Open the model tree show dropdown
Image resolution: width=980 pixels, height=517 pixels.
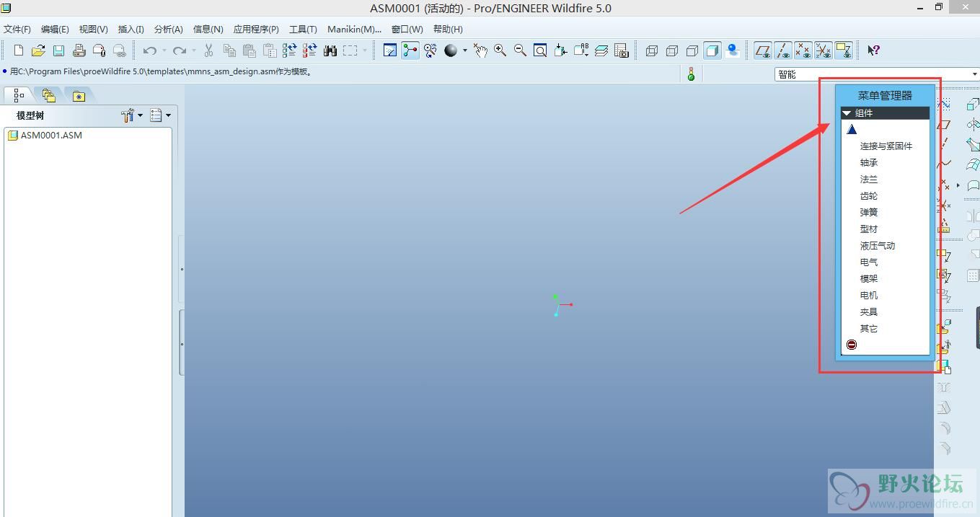(160, 115)
